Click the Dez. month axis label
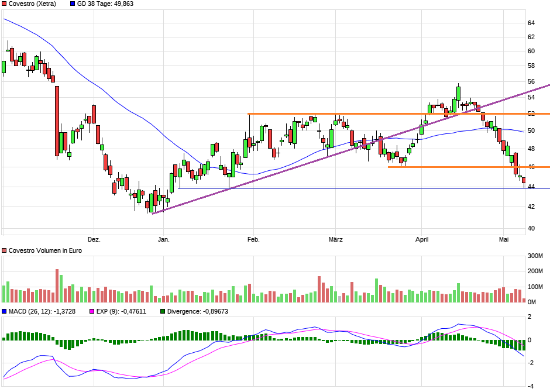Viewport: 550px width, 392px height. pyautogui.click(x=94, y=240)
